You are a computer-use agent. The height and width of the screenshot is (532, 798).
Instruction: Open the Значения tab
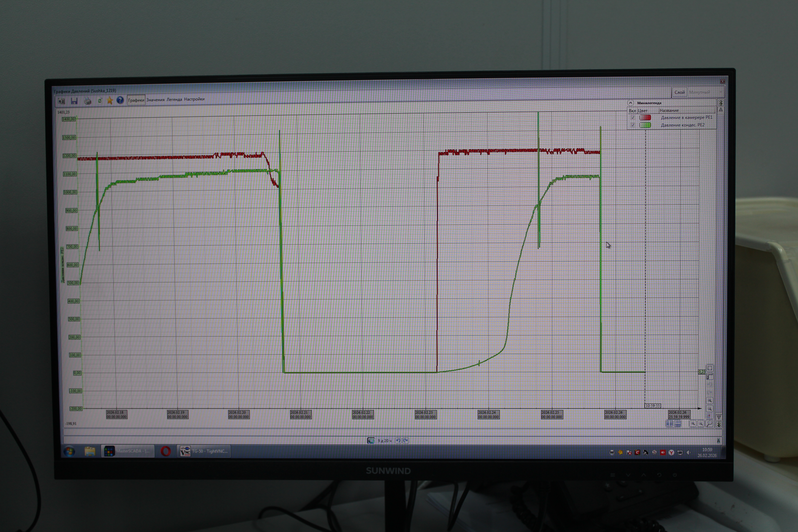tap(155, 100)
